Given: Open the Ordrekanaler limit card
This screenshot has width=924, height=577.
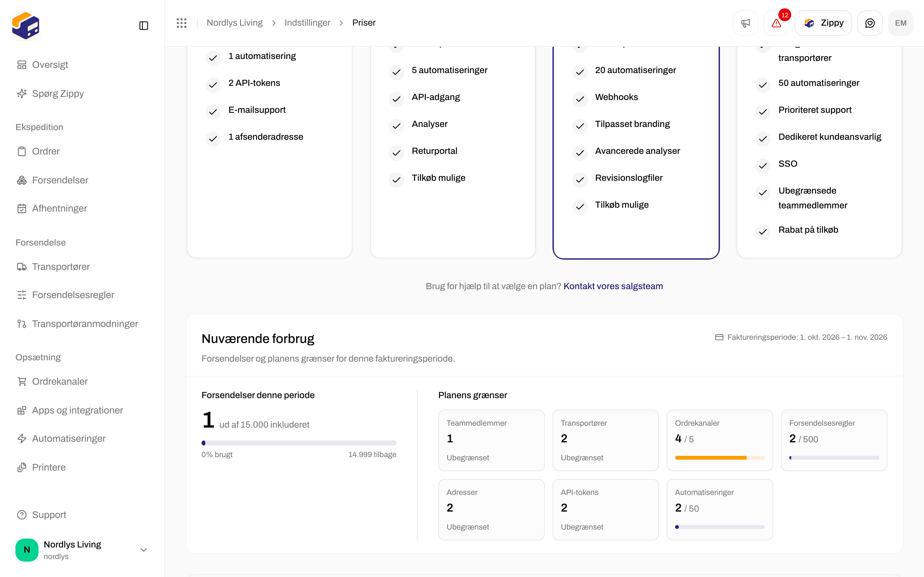Looking at the screenshot, I should [x=720, y=440].
